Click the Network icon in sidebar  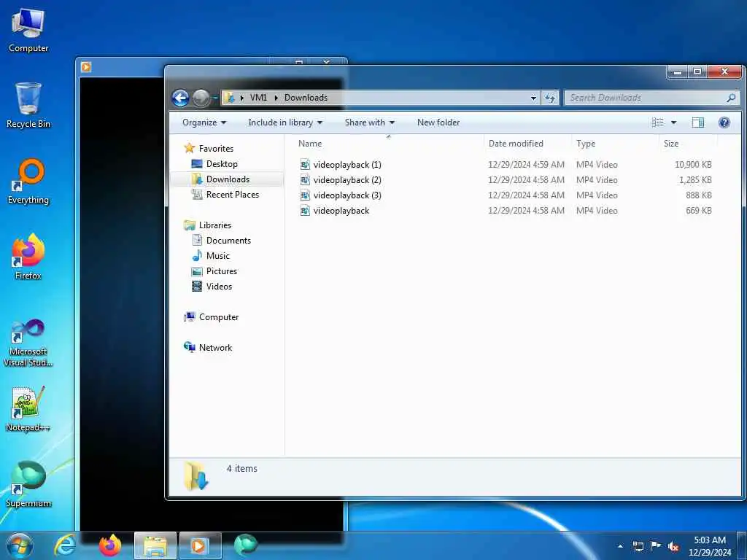(x=190, y=347)
